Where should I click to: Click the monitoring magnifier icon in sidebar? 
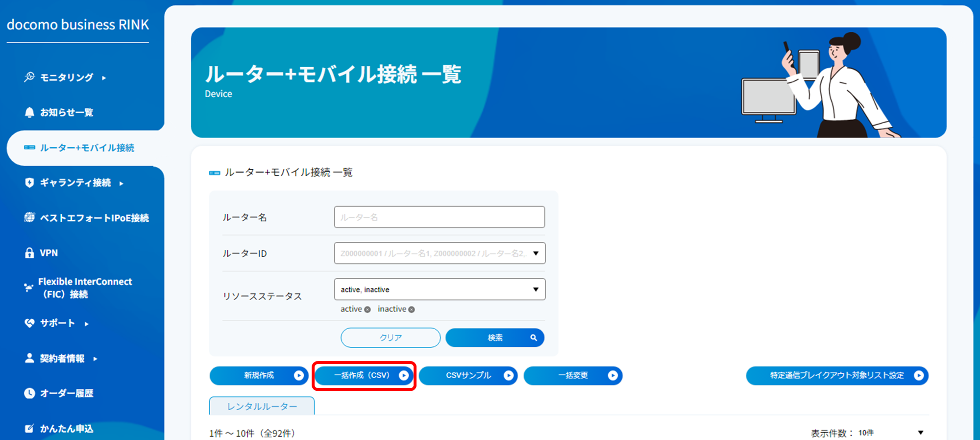tap(29, 77)
